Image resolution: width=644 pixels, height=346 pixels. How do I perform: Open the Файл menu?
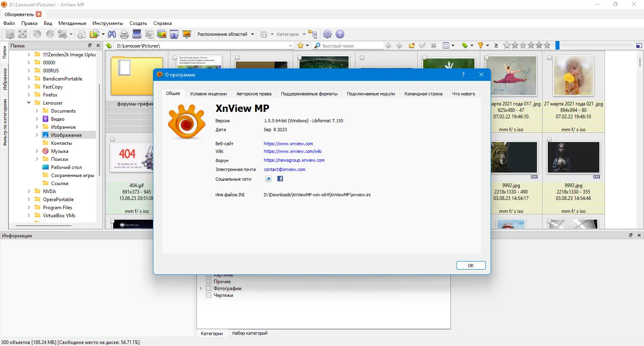coord(9,23)
